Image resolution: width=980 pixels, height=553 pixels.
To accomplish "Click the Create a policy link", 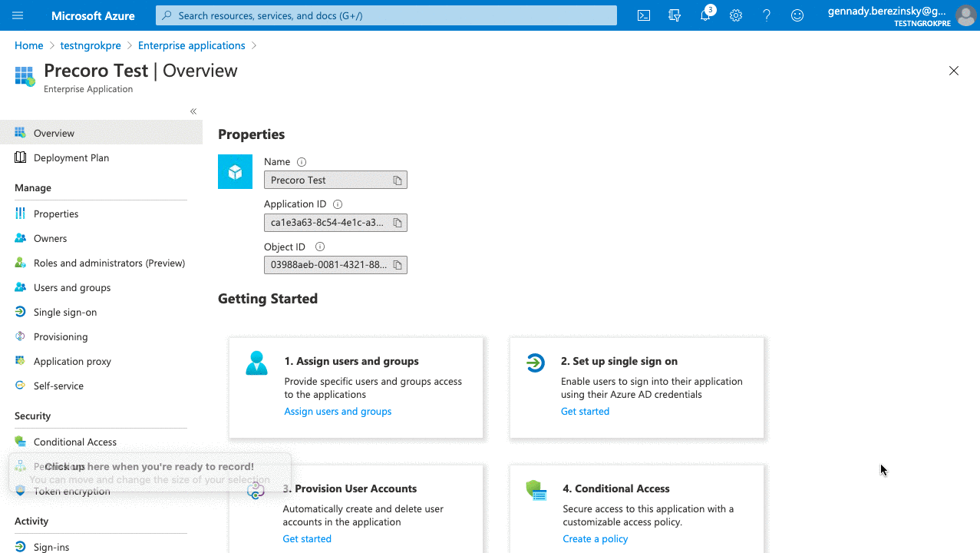I will (595, 539).
